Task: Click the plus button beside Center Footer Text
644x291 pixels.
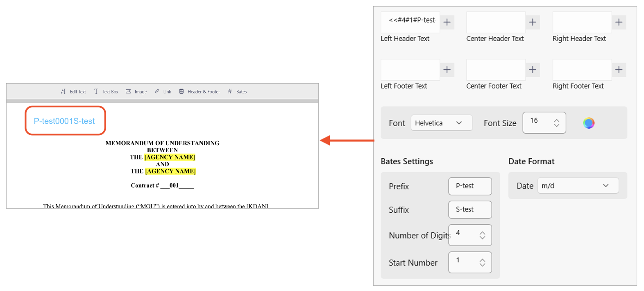Action: (533, 70)
